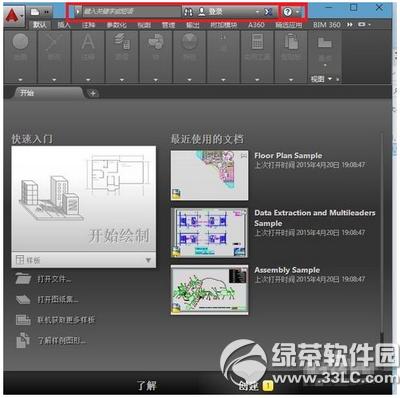Click the Draw panel circle icon
The height and width of the screenshot is (398, 400).
pos(20,42)
